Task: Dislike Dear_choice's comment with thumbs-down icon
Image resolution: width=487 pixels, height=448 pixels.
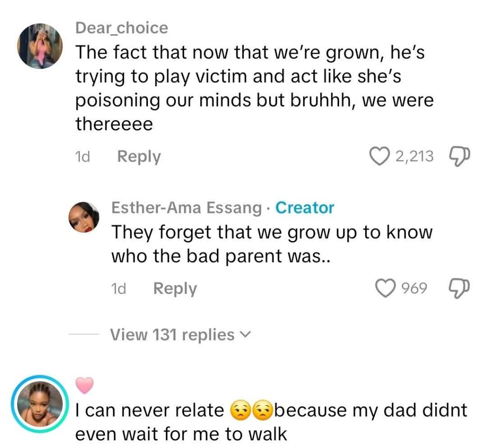Action: coord(458,156)
